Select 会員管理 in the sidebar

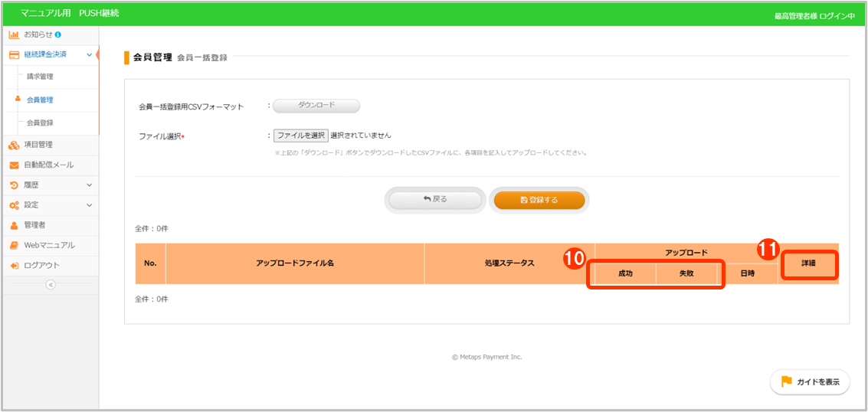coord(40,100)
